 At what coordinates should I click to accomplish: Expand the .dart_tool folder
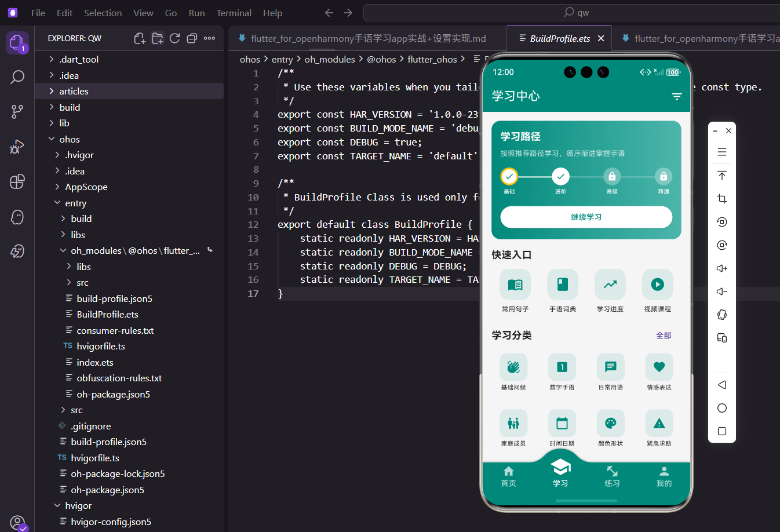129,59
